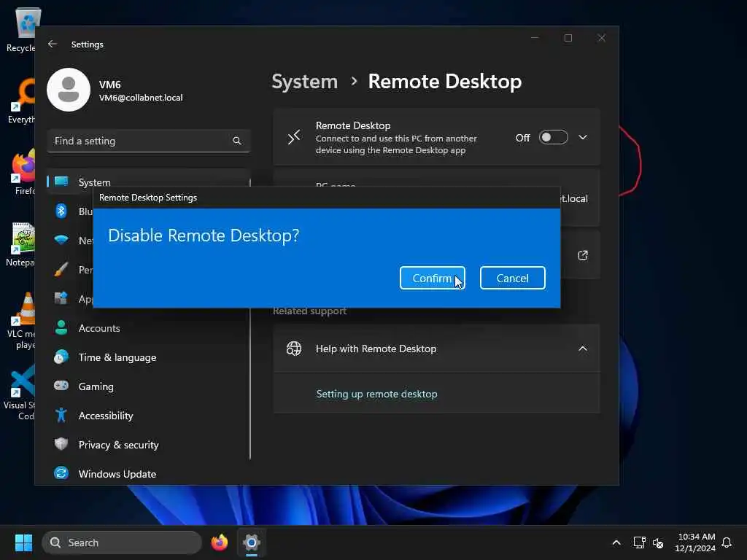
Task: Click the network icon in system tray
Action: point(639,542)
